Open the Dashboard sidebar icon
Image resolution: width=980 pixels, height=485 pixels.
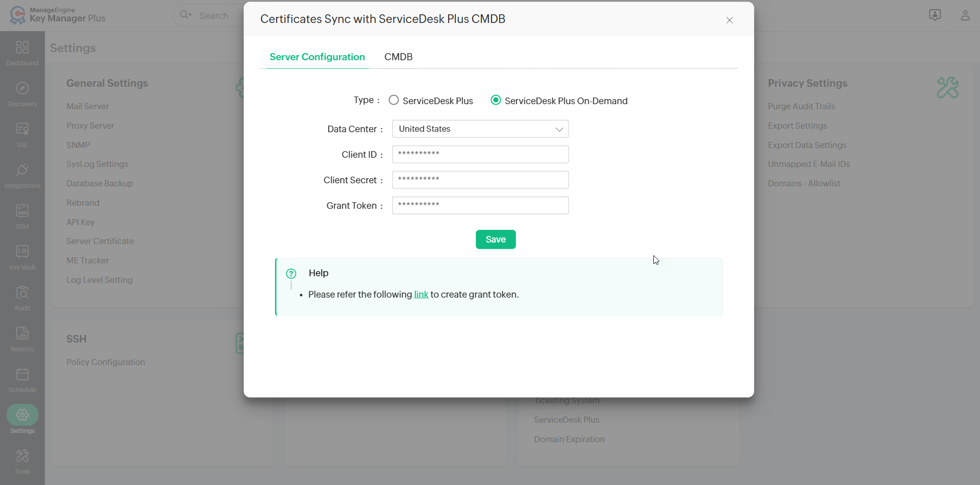pyautogui.click(x=22, y=47)
